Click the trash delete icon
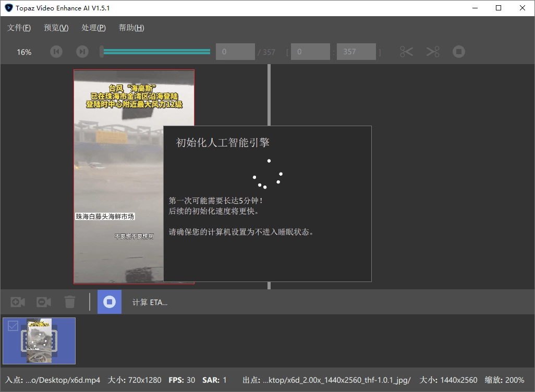The width and height of the screenshot is (535, 392). [70, 302]
